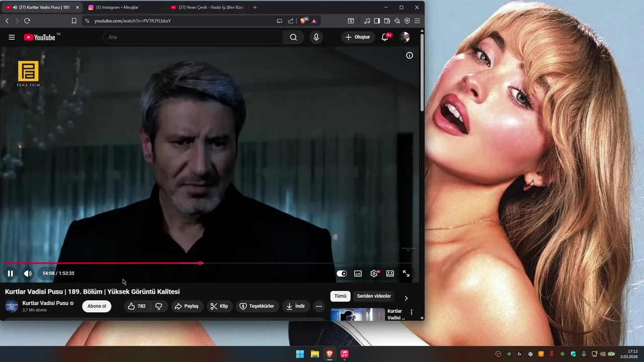Open Brave VPN shield icon
The width and height of the screenshot is (644, 362).
(x=407, y=21)
